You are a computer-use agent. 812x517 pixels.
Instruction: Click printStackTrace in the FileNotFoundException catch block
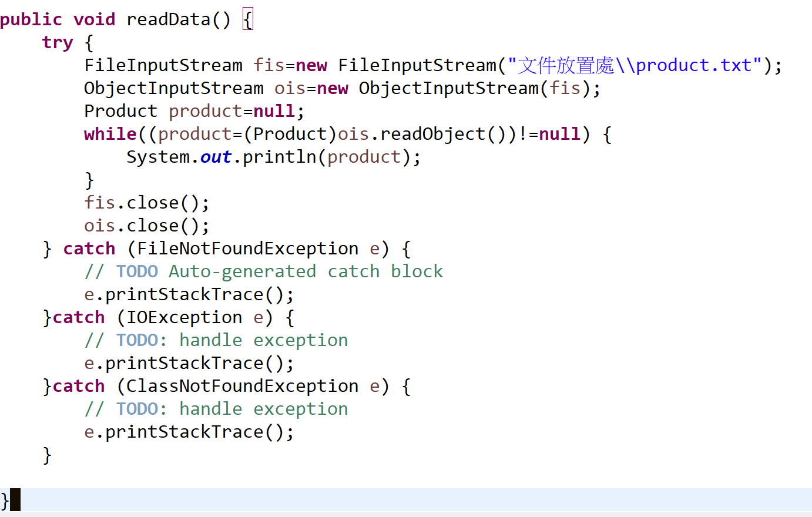tap(184, 294)
